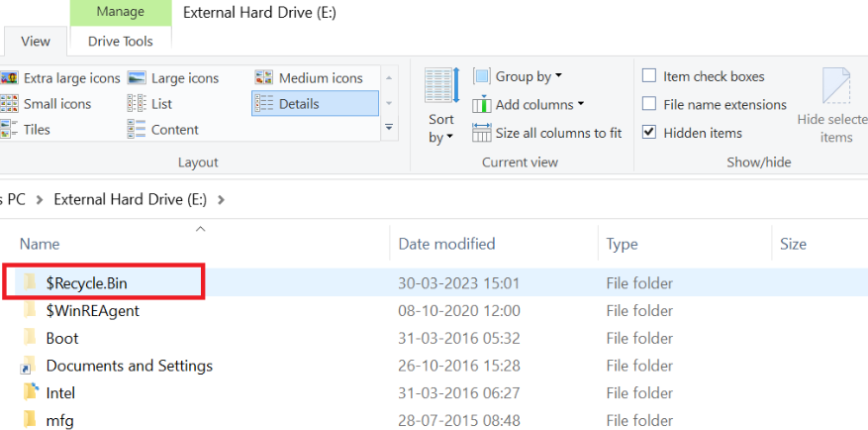This screenshot has width=868, height=430.
Task: Select the Boot folder name
Action: click(x=62, y=338)
